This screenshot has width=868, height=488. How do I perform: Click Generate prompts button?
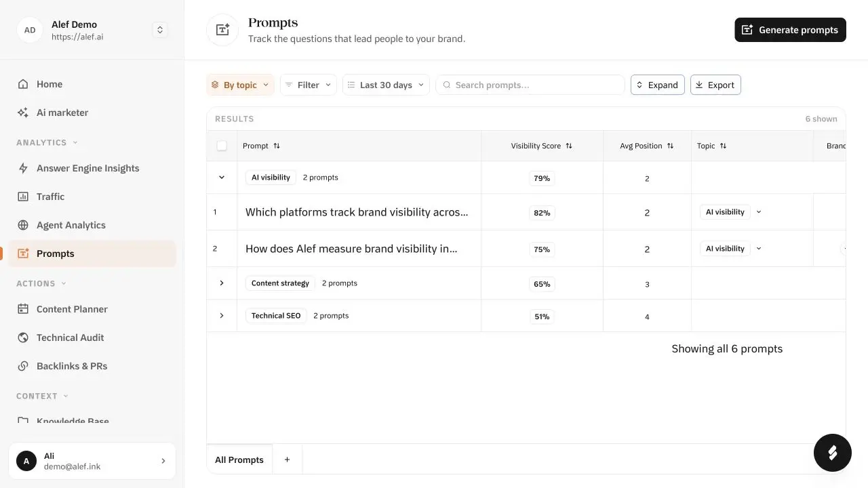pyautogui.click(x=790, y=30)
